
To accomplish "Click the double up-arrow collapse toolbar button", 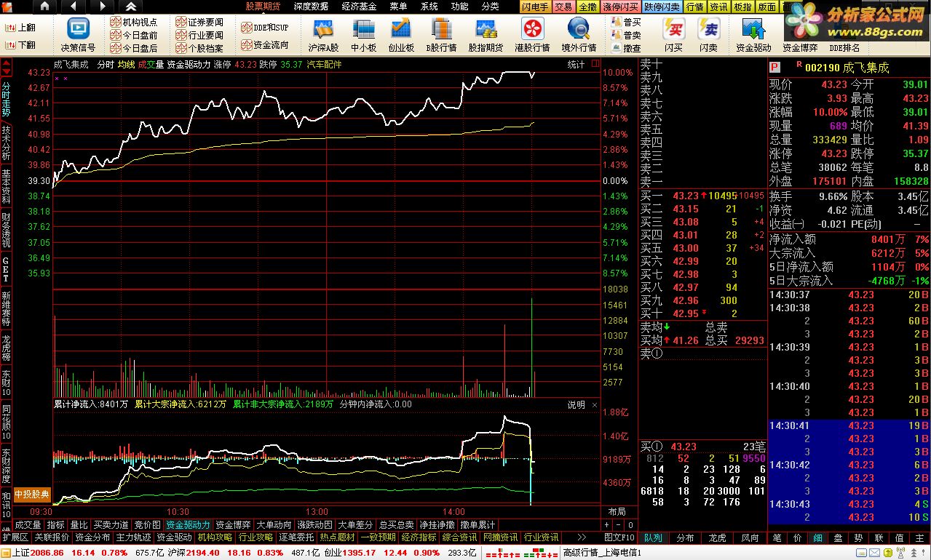I will [x=132, y=7].
